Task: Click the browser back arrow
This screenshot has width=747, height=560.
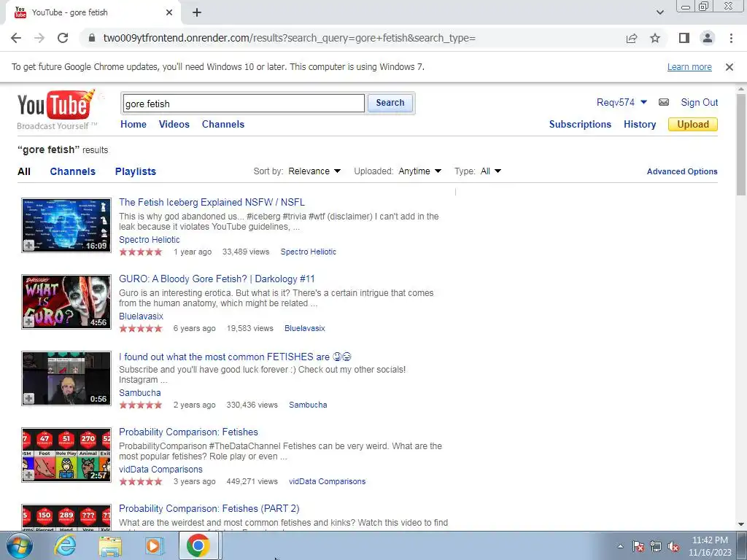Action: 16,38
